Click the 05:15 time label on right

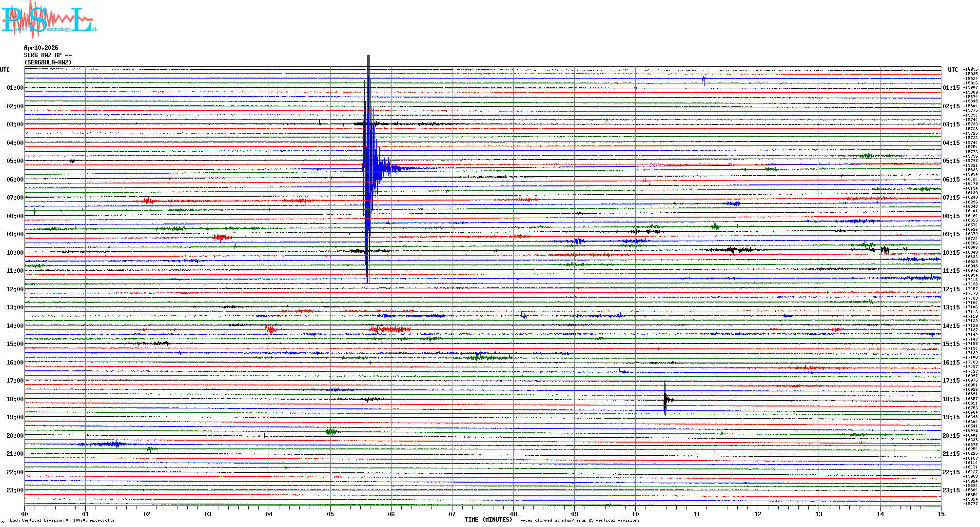tap(951, 161)
